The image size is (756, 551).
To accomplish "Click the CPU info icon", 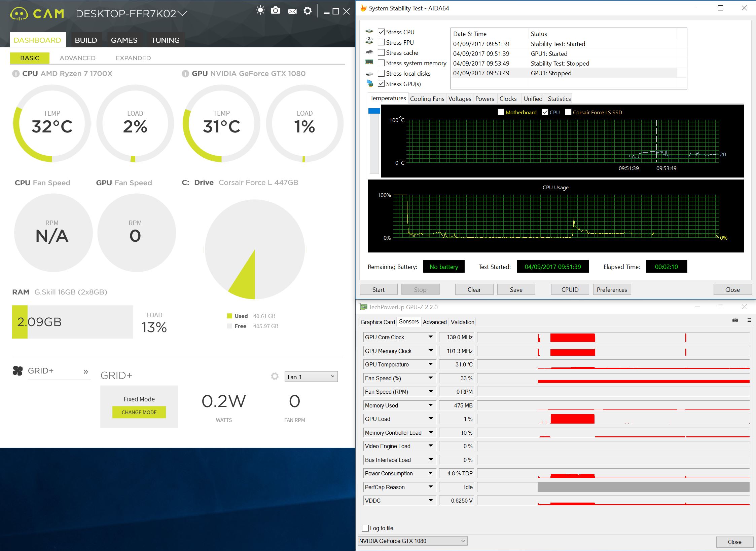I will coord(15,74).
